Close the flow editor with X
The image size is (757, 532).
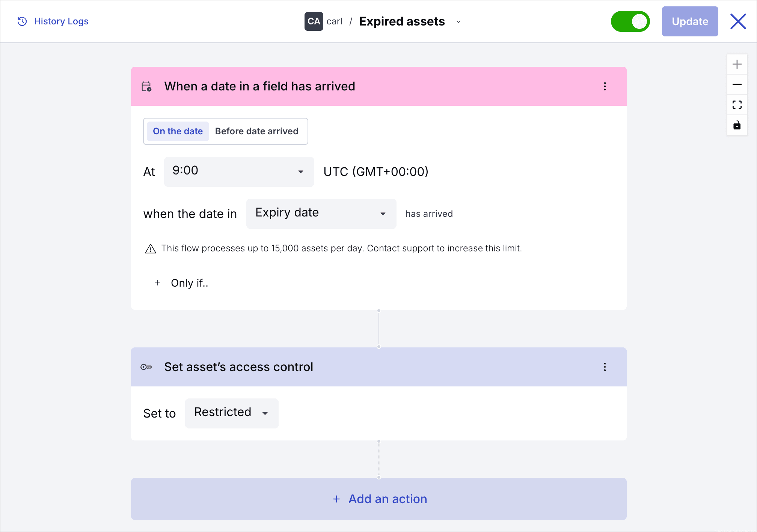738,21
